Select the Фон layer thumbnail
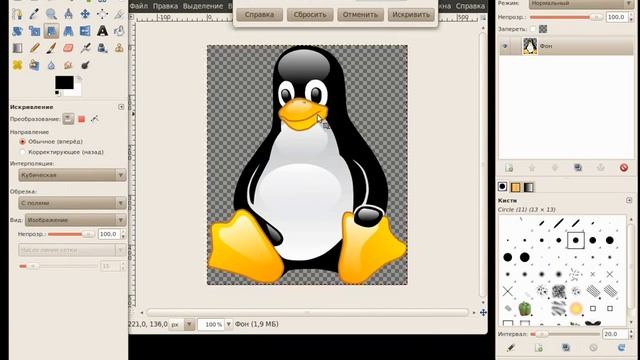This screenshot has height=360, width=640. click(530, 46)
